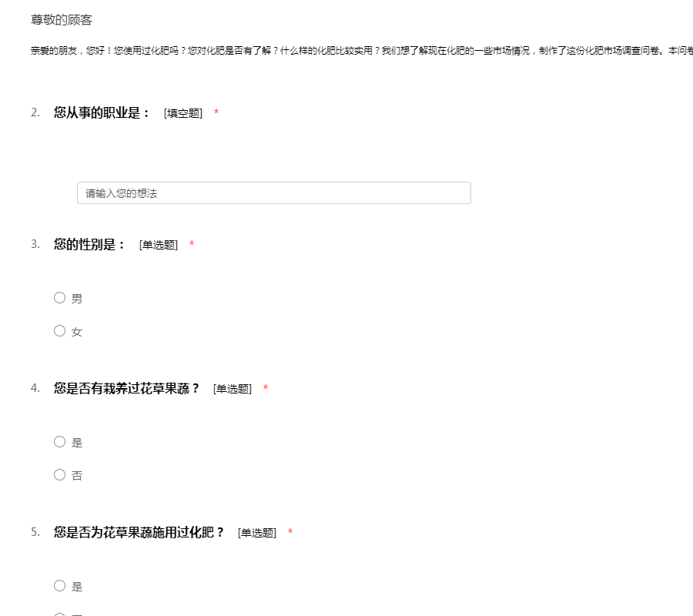Choose 否 for having grown plants question
This screenshot has width=693, height=616.
tap(60, 475)
